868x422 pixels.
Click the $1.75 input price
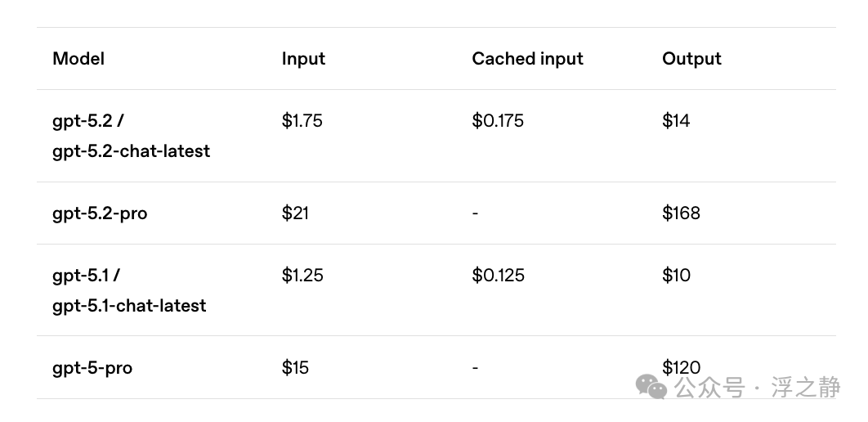(302, 121)
